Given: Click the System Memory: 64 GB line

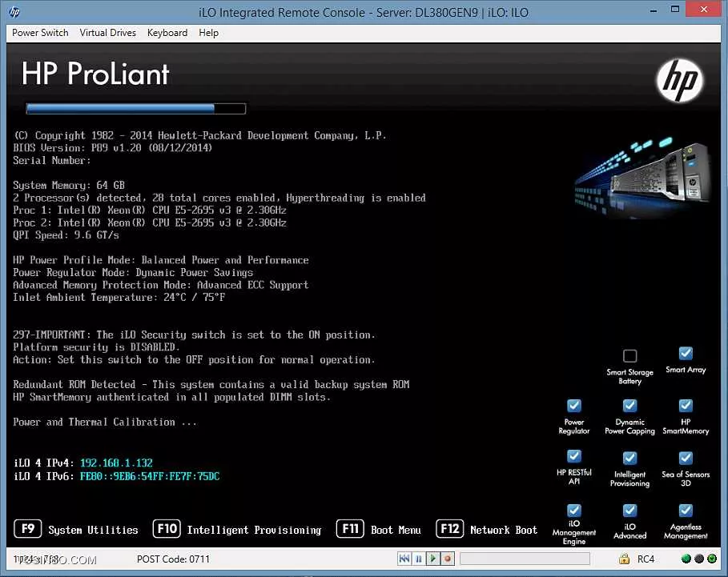Looking at the screenshot, I should coord(69,185).
